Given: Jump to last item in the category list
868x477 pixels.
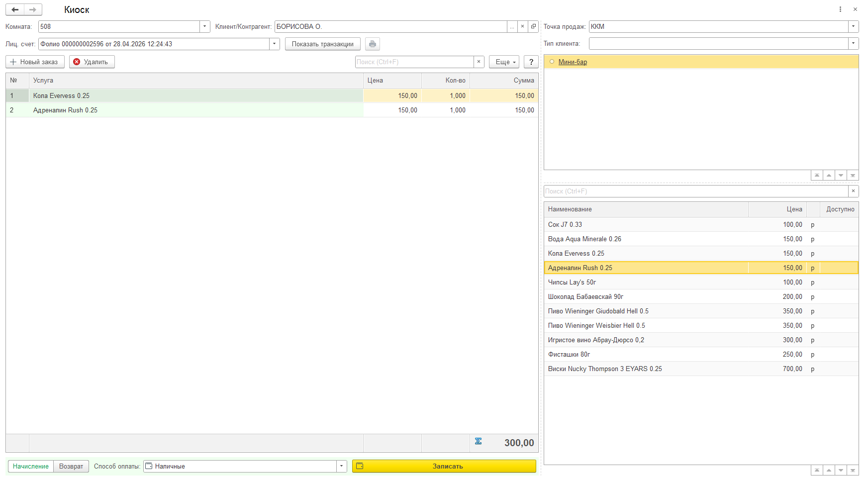Looking at the screenshot, I should point(853,175).
